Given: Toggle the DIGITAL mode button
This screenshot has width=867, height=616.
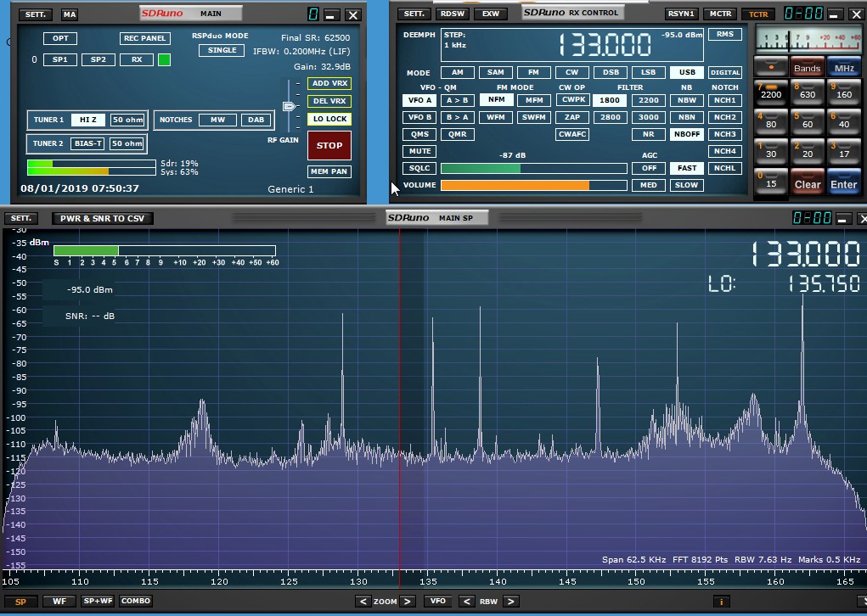Looking at the screenshot, I should pos(725,72).
